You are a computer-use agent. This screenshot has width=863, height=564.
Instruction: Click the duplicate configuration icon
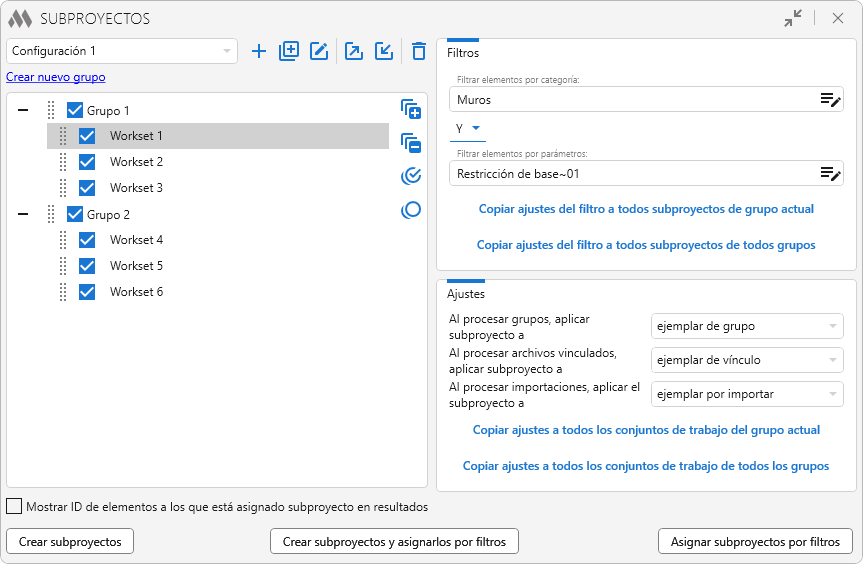(x=289, y=51)
